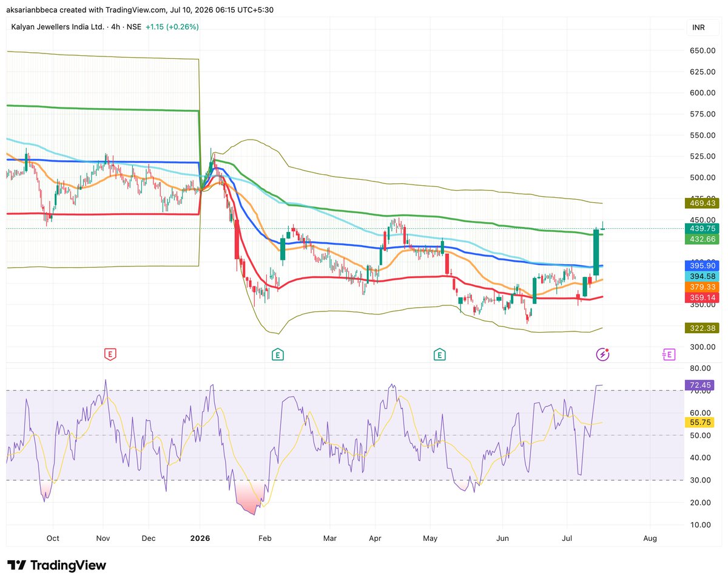Click the 30.00 RSI axis label
Viewport: 728px width, 584px height.
[x=699, y=480]
